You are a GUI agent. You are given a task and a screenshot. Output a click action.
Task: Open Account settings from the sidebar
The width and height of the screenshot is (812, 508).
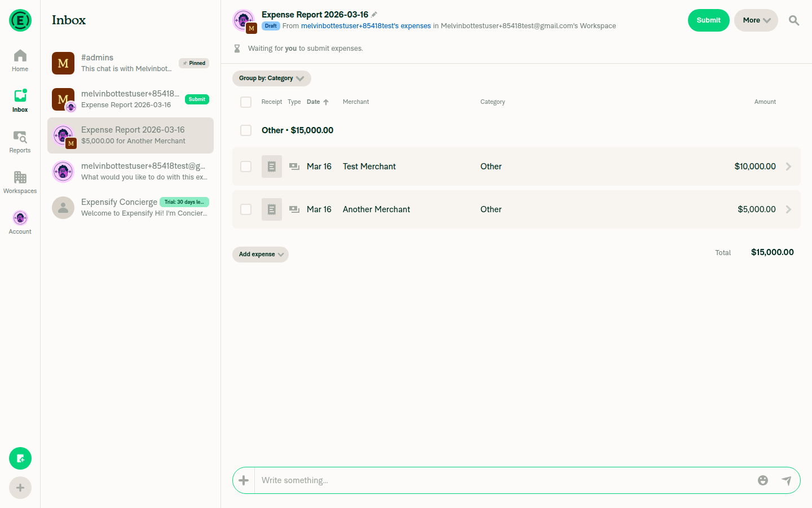(20, 220)
